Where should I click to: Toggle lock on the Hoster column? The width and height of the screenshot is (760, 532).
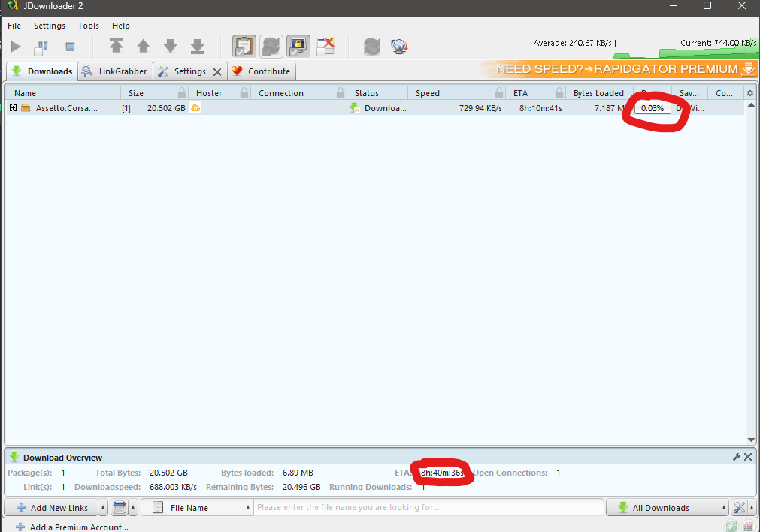click(x=244, y=92)
